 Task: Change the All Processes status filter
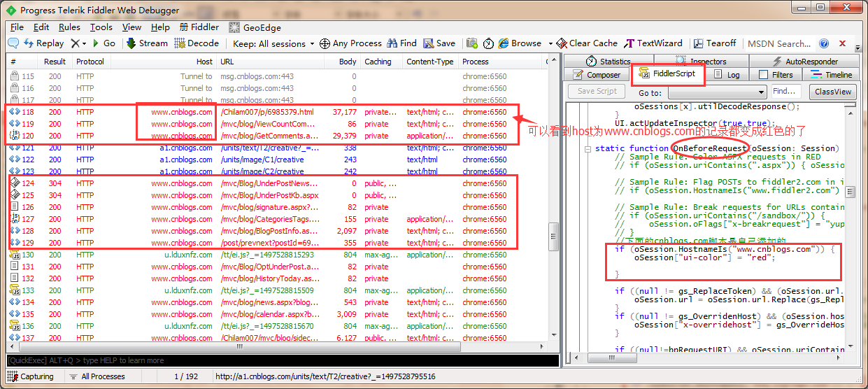[x=97, y=376]
